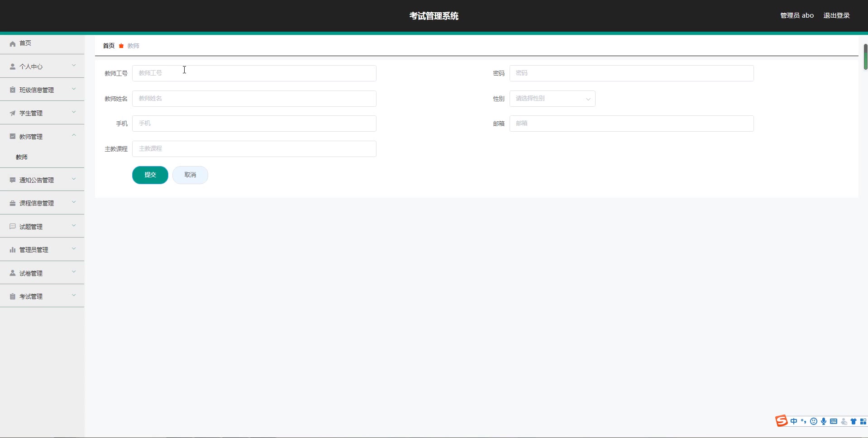Image resolution: width=868 pixels, height=438 pixels.
Task: Expand the 课程信息管理 menu chevron
Action: (74, 202)
